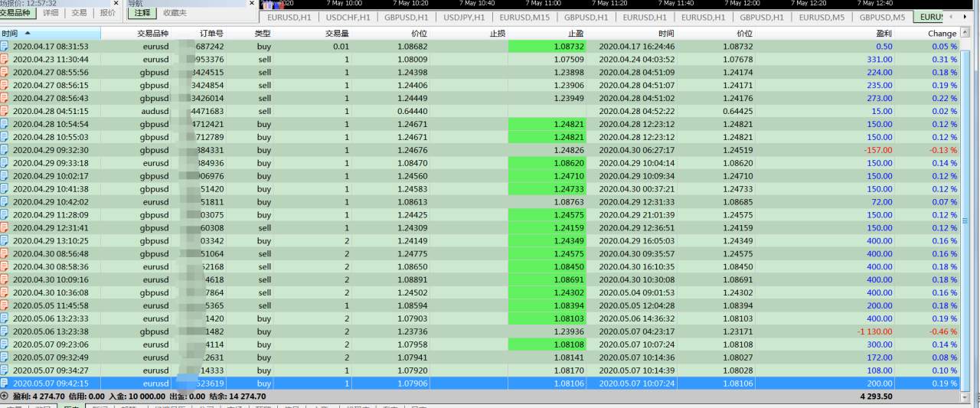Sort by the Change column header
Image resolution: width=980 pixels, height=408 pixels.
(x=942, y=34)
